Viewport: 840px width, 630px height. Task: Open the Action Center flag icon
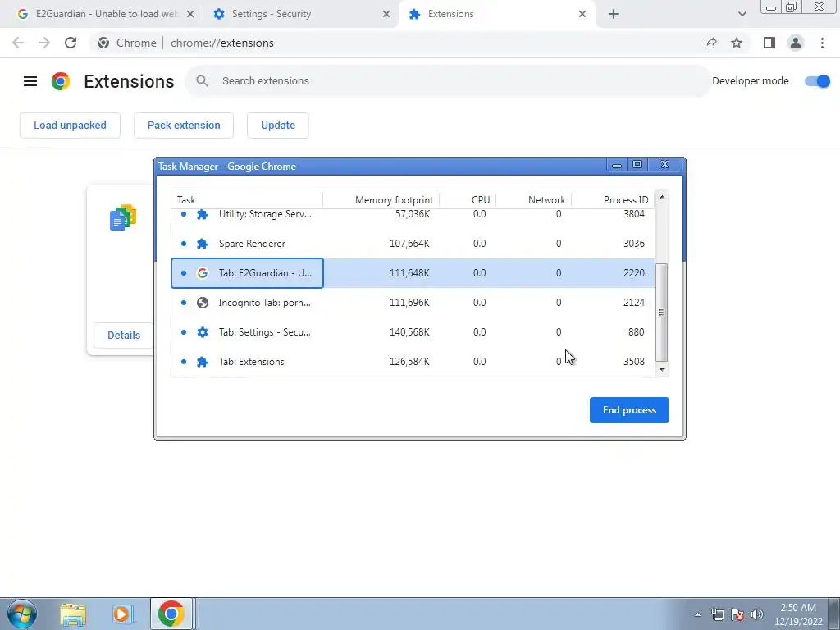point(737,614)
